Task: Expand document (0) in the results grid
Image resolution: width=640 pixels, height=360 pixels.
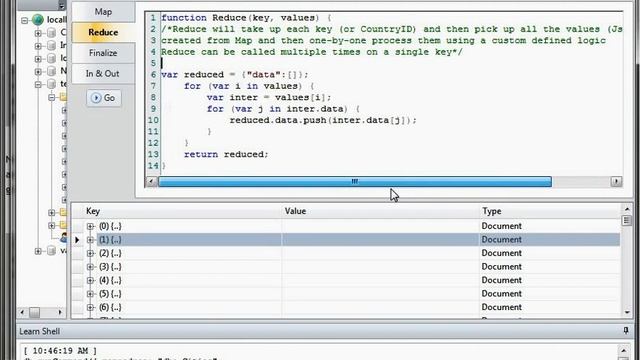Action: coord(90,226)
